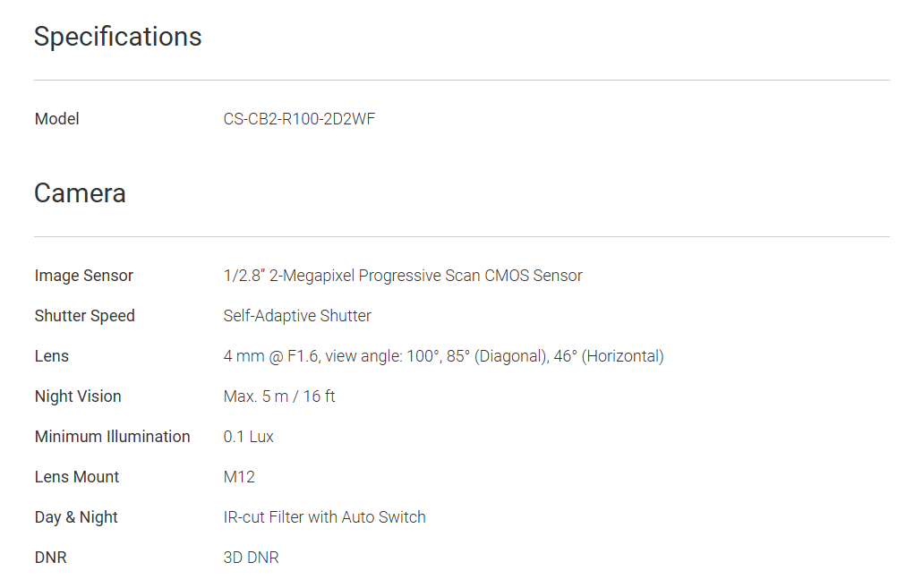Click the Self-Adaptive Shutter value
Viewport: 897px width, 588px height.
click(x=297, y=316)
